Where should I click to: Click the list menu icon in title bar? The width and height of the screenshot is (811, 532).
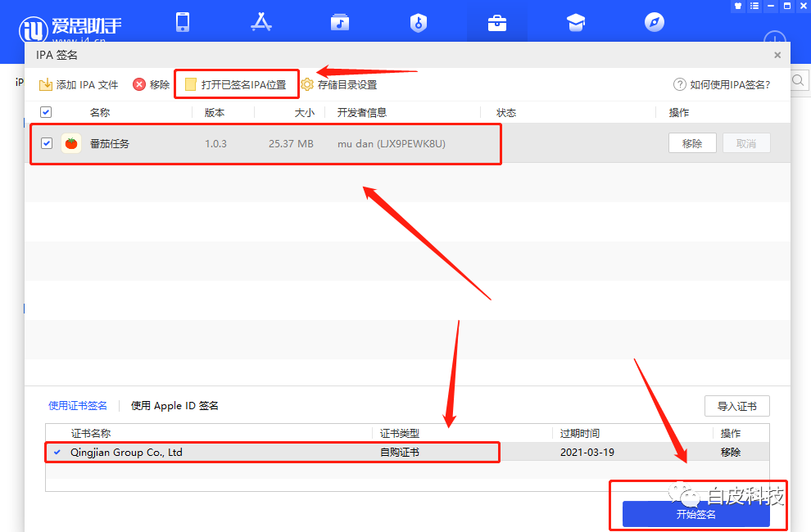[x=754, y=6]
